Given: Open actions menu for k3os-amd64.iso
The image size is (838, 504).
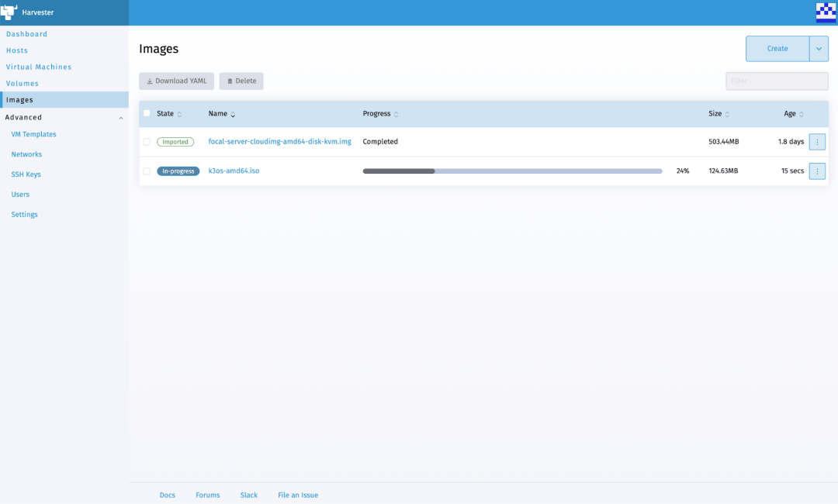Looking at the screenshot, I should coord(817,171).
